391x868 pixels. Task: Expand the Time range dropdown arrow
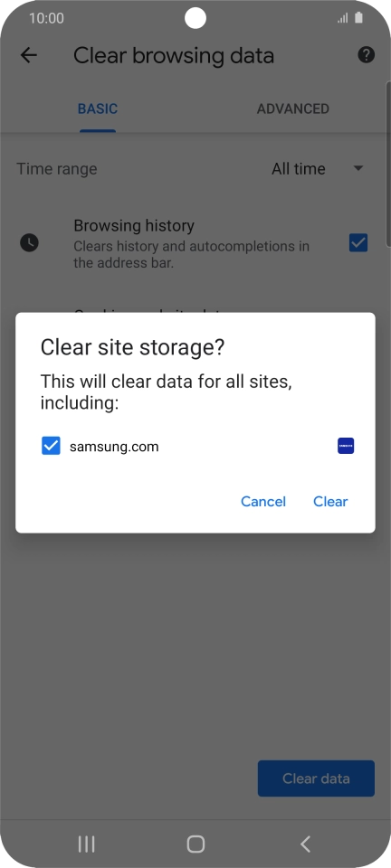coord(358,168)
